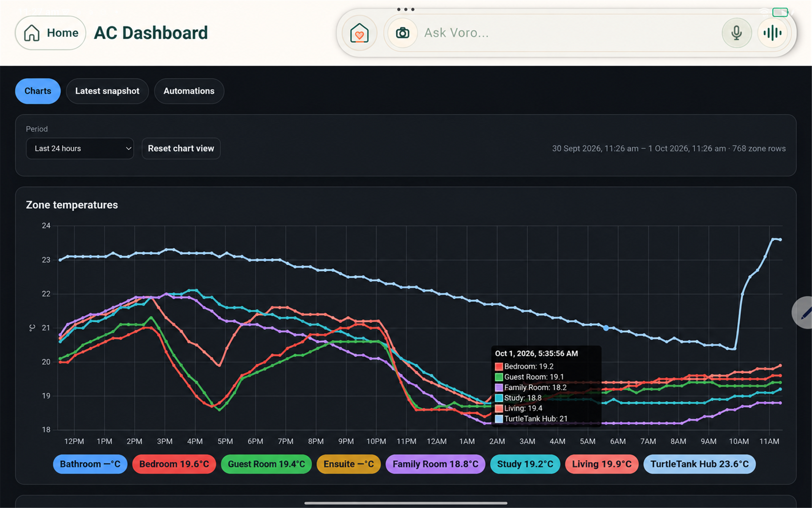Image resolution: width=812 pixels, height=508 pixels.
Task: Click the red Bedroom swatch in tooltip
Action: point(499,366)
